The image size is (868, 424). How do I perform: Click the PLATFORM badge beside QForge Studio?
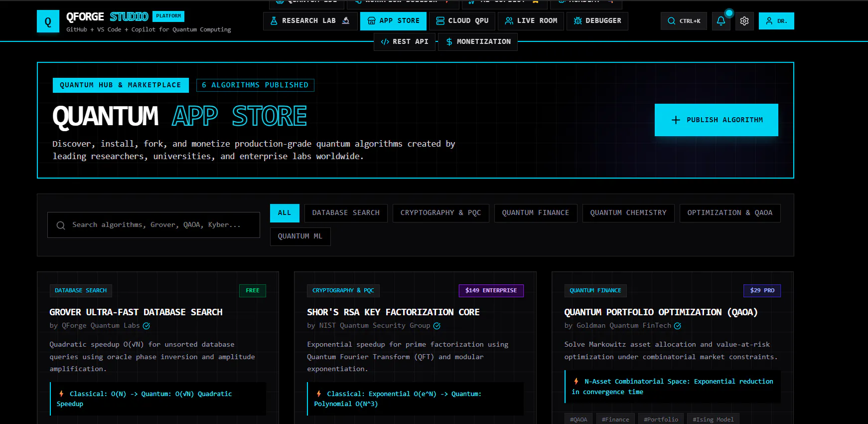coord(168,16)
